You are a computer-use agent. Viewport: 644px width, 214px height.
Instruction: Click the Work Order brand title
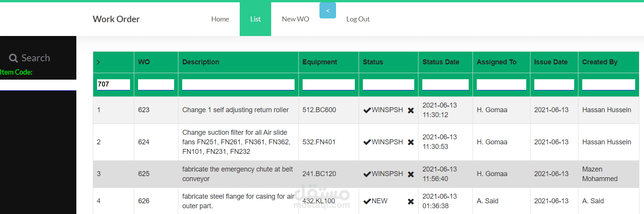click(116, 19)
